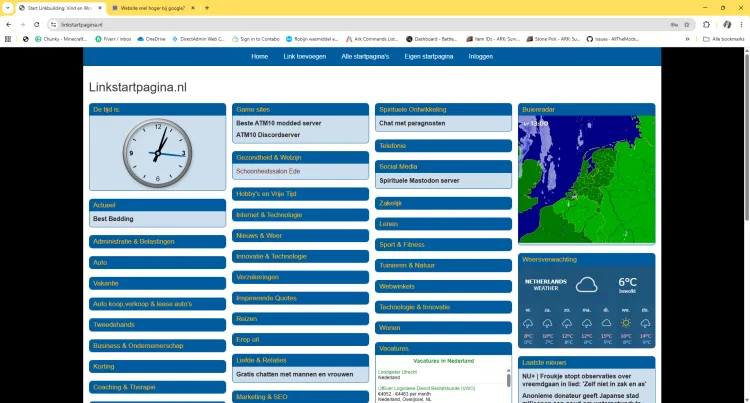Switch to the 'Website snel hoger bij google' tab

tap(150, 7)
